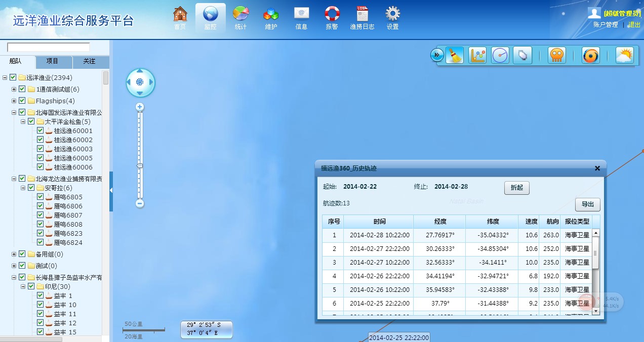Click the 导出 export button

587,205
